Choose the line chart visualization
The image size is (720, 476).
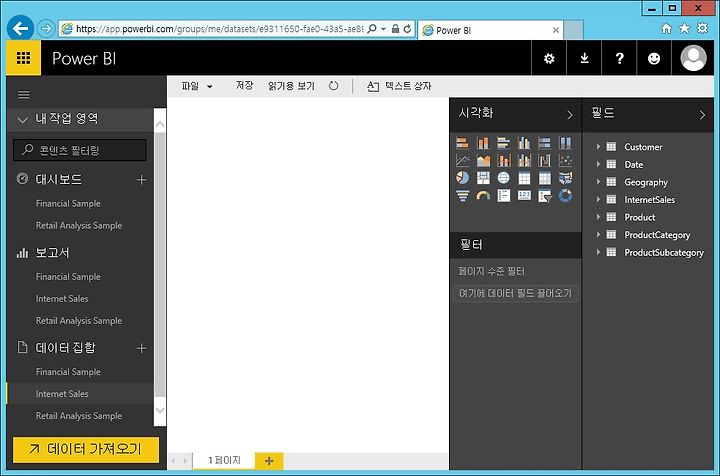[462, 161]
